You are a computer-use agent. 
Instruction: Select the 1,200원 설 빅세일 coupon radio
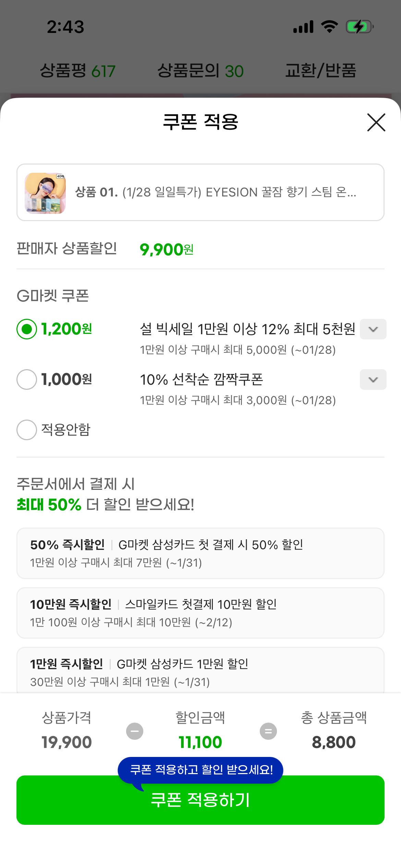27,329
